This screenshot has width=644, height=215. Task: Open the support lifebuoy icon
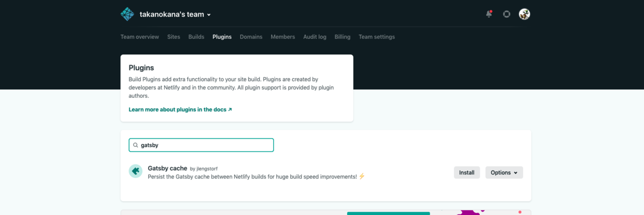coord(506,15)
